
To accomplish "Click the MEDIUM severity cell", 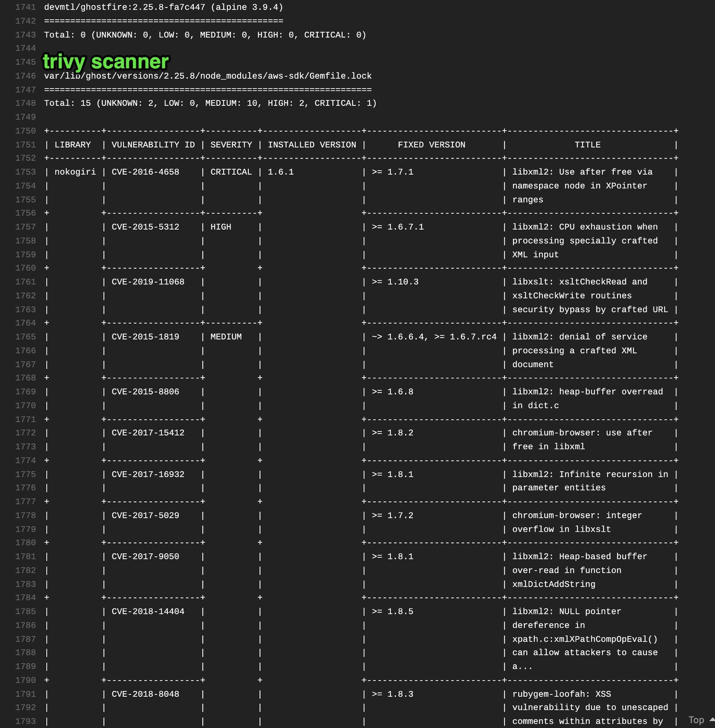I will tap(226, 337).
